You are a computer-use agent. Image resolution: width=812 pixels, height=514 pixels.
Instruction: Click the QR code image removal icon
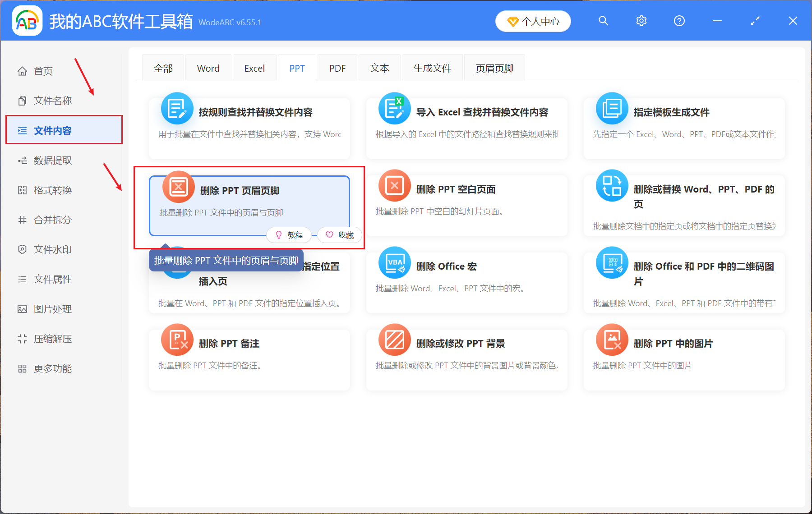(612, 263)
